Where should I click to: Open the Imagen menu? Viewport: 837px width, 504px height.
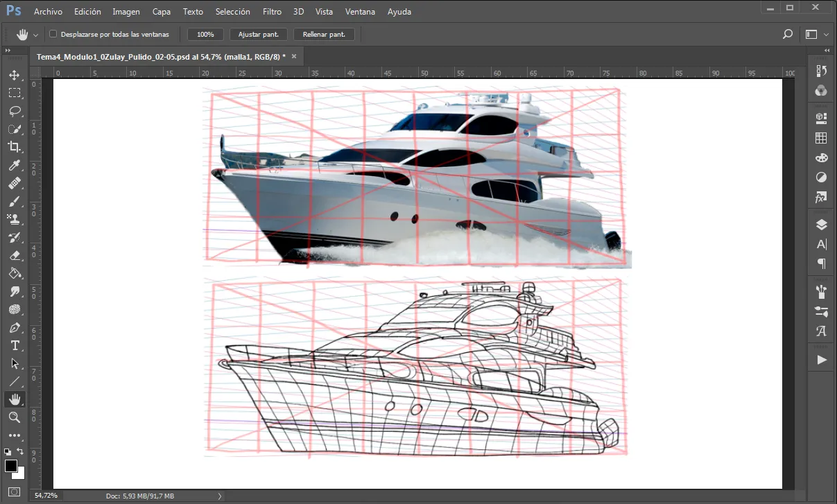[x=126, y=12]
